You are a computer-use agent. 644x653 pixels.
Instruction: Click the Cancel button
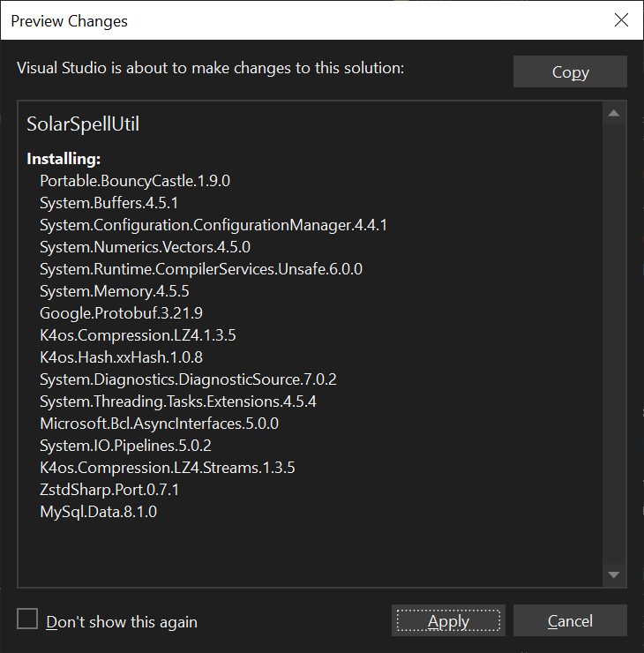coord(570,621)
